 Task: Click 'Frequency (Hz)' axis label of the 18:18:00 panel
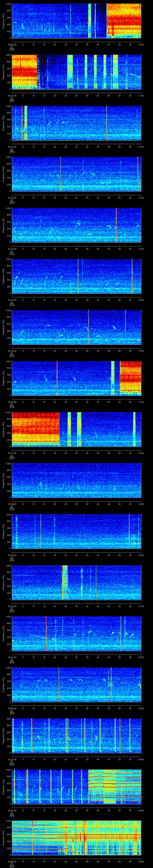click(3, 481)
